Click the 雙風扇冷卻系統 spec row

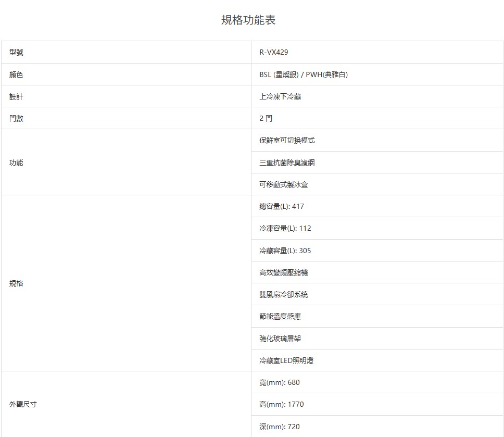point(283,294)
